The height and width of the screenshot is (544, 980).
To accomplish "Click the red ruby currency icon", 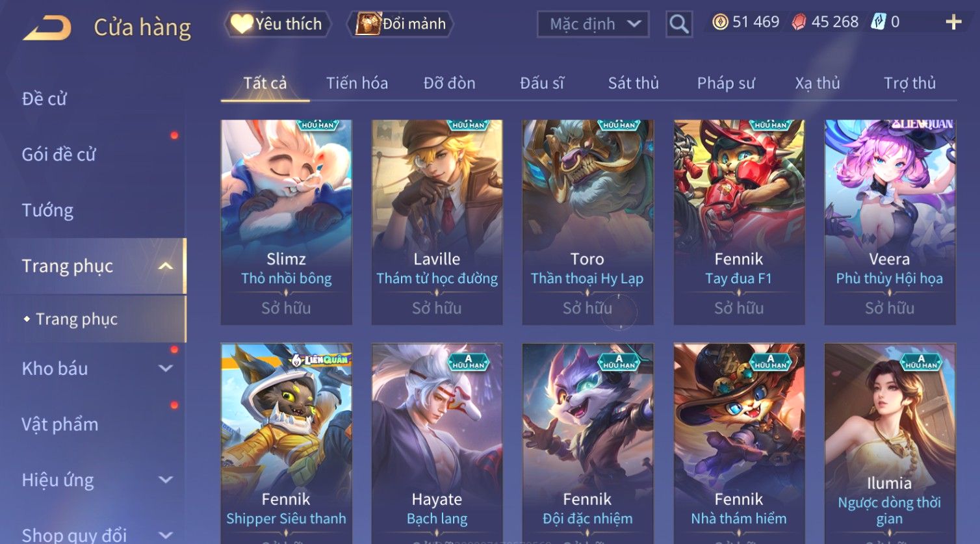I will (799, 22).
